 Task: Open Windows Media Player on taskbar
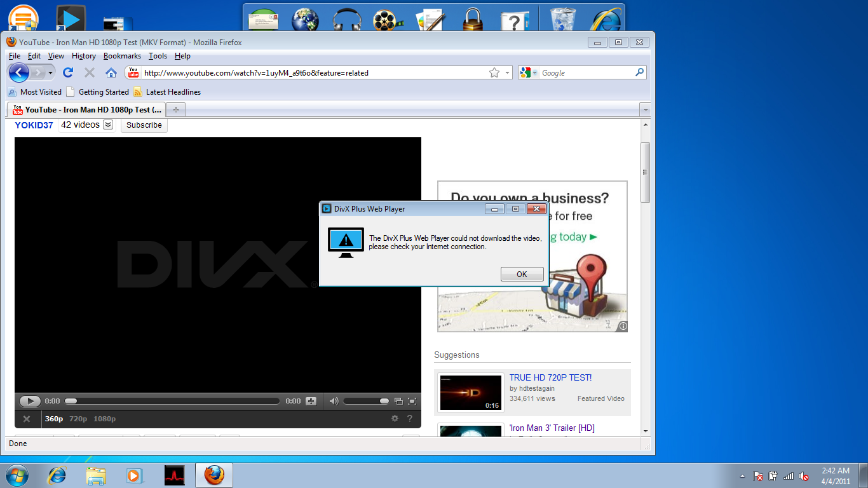135,475
